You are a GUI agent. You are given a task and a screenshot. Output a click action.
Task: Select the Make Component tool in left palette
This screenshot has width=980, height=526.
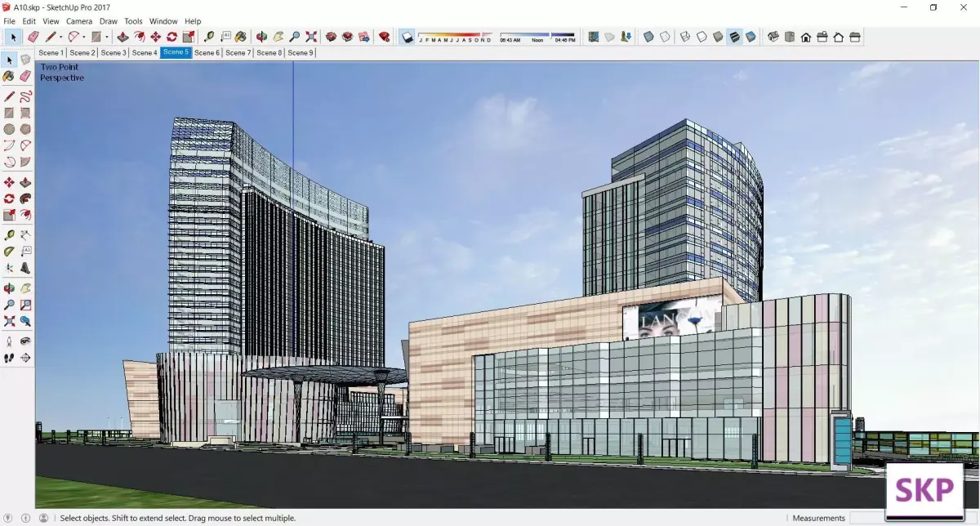click(25, 60)
